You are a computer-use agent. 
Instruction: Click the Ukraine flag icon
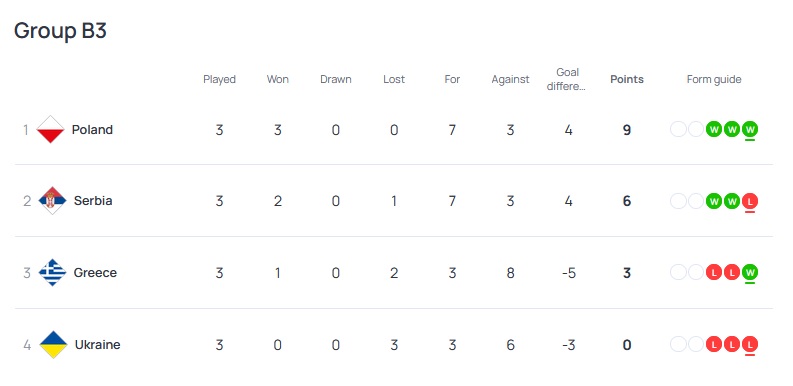coord(53,345)
